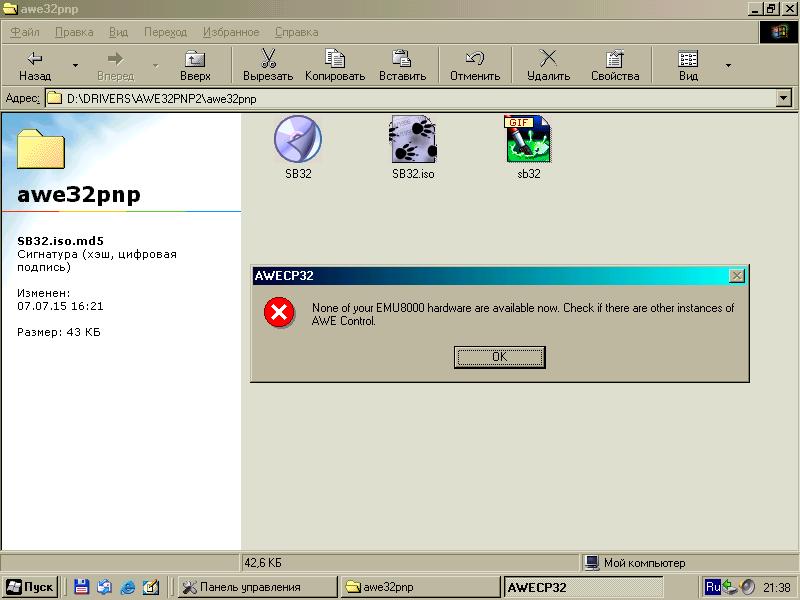Open the Избранное menu
The image size is (800, 600).
tap(231, 32)
